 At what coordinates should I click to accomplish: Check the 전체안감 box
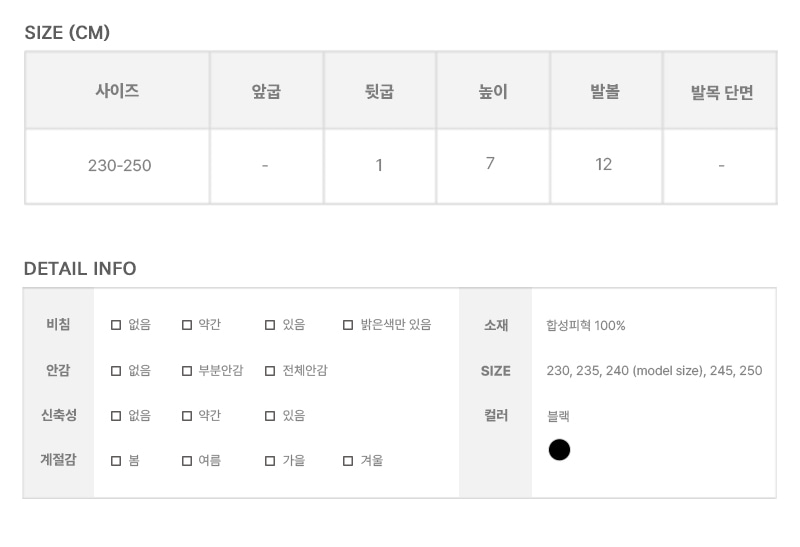pos(270,371)
